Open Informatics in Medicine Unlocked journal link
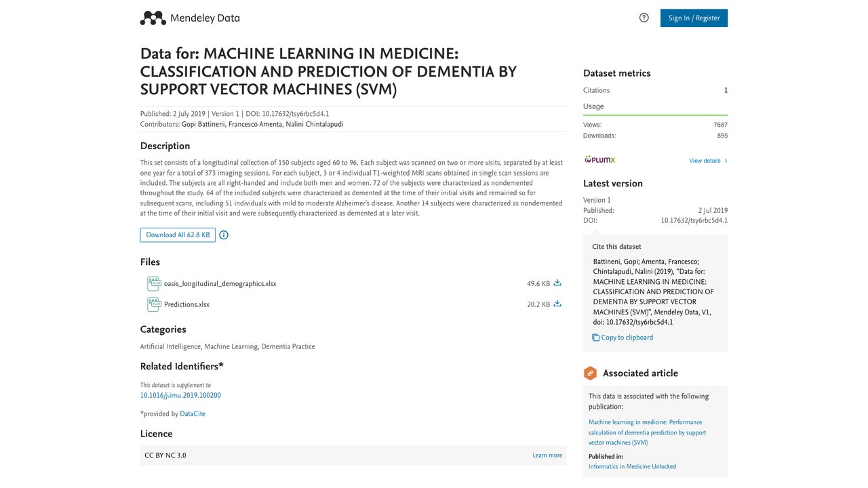 point(632,467)
